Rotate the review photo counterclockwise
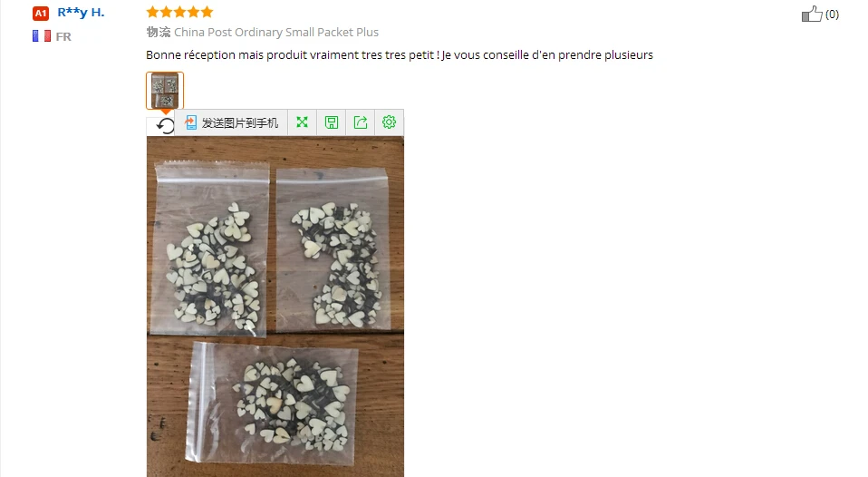Screen dimensions: 868x477 165,126
